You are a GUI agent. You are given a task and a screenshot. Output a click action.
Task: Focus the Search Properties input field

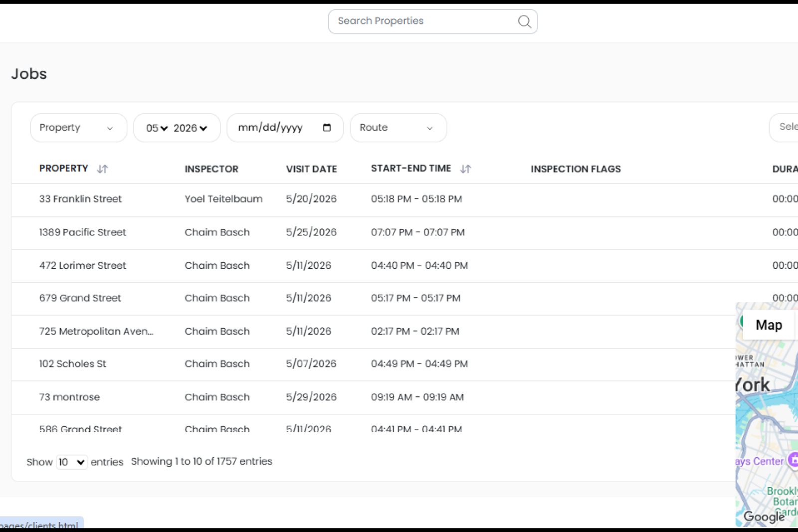(x=432, y=21)
